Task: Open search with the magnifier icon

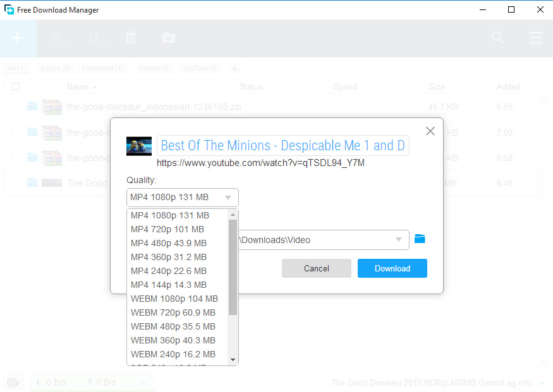Action: tap(497, 38)
